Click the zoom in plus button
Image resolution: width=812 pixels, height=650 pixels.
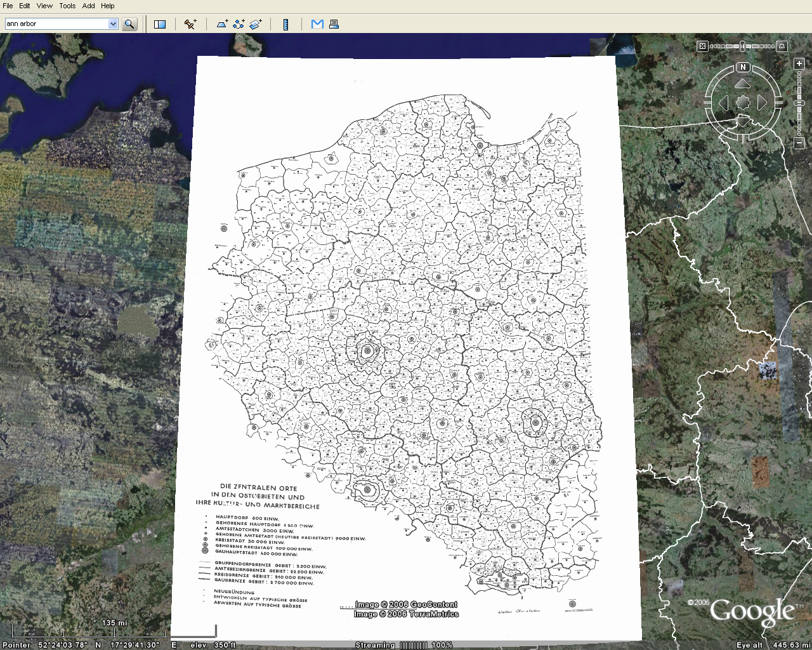(799, 63)
